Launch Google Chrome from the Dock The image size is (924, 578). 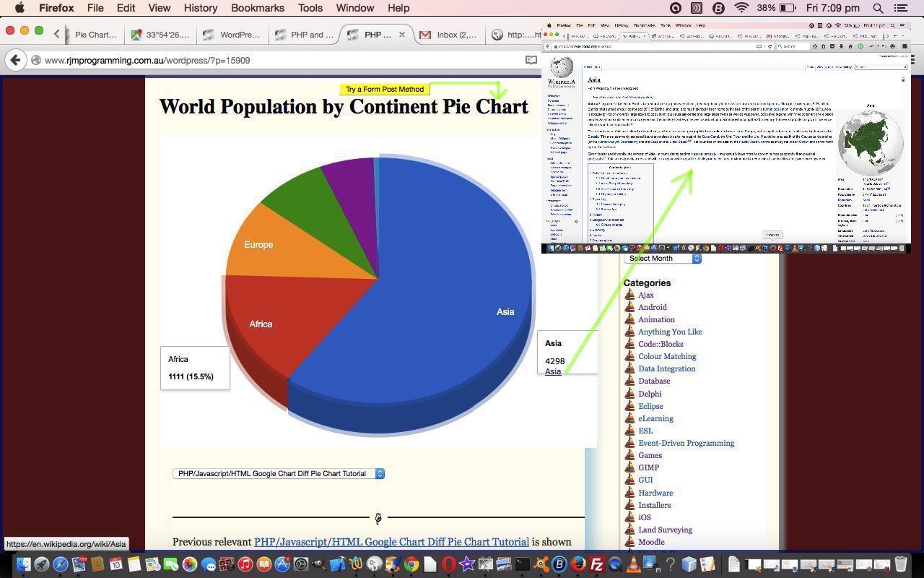pyautogui.click(x=413, y=566)
